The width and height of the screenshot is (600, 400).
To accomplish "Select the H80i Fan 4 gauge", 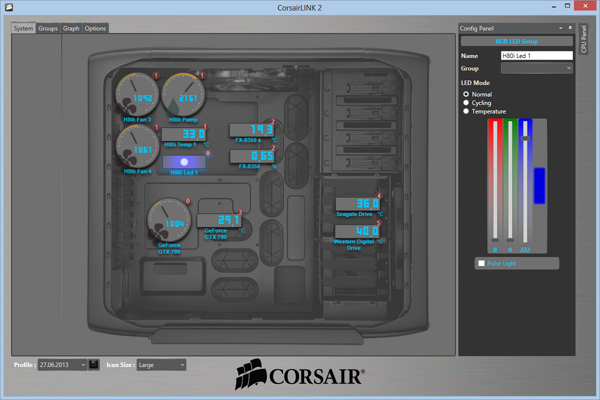I will point(137,147).
